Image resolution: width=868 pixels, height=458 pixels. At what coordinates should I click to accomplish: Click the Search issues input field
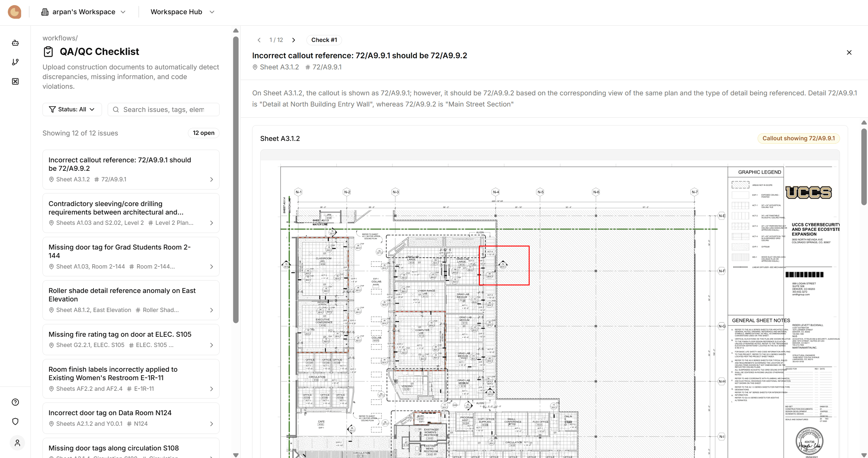click(x=163, y=110)
